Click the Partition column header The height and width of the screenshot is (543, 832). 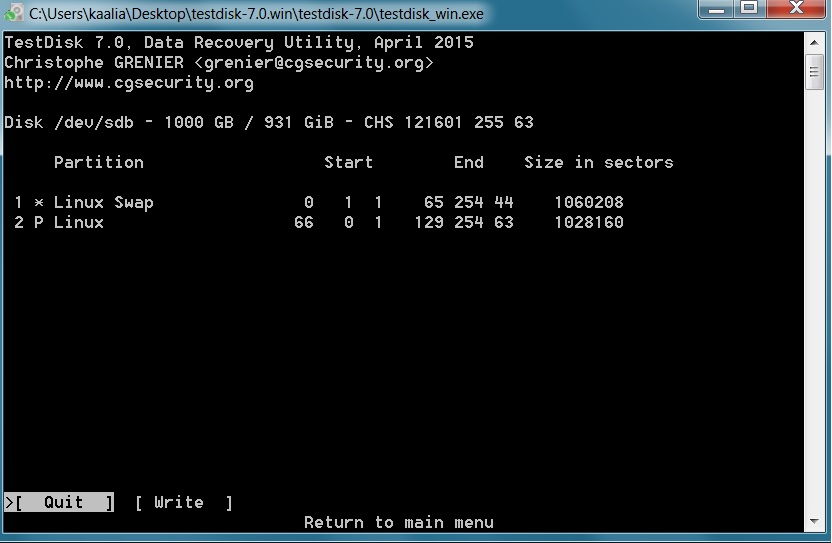99,162
